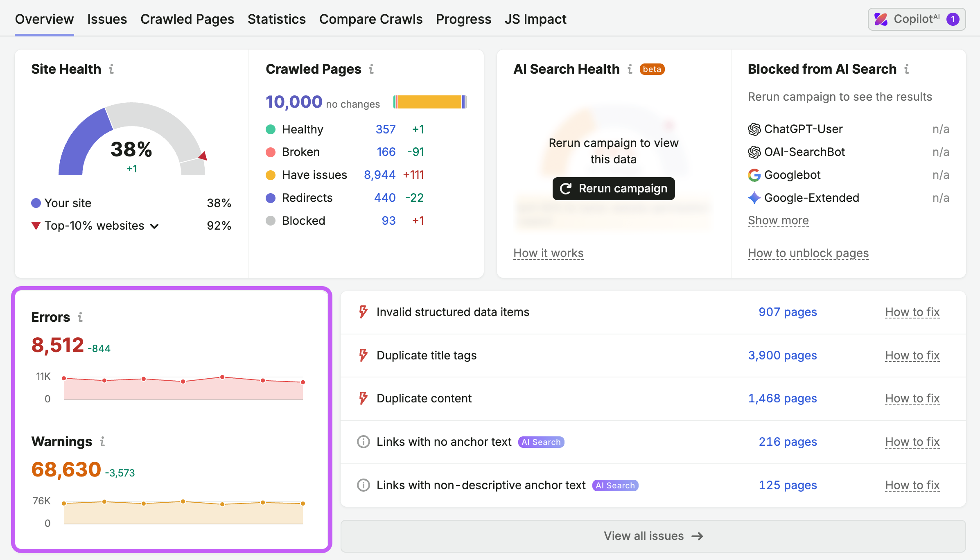
Task: Switch to the Issues tab
Action: [107, 19]
